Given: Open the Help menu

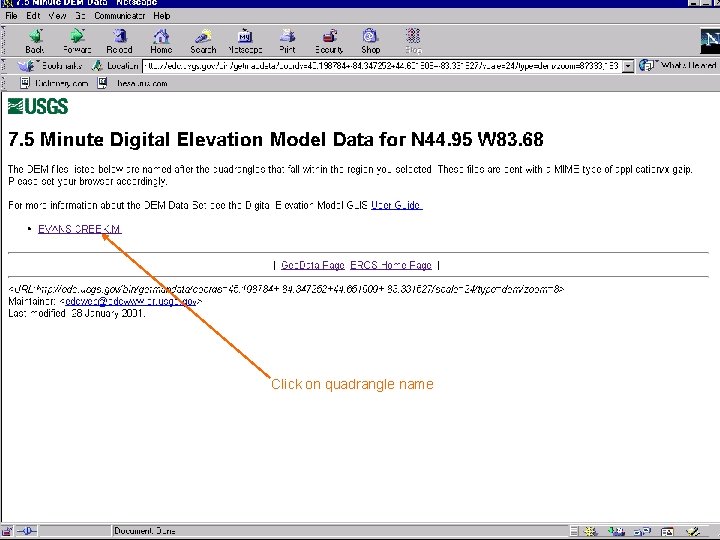Looking at the screenshot, I should click(x=162, y=16).
